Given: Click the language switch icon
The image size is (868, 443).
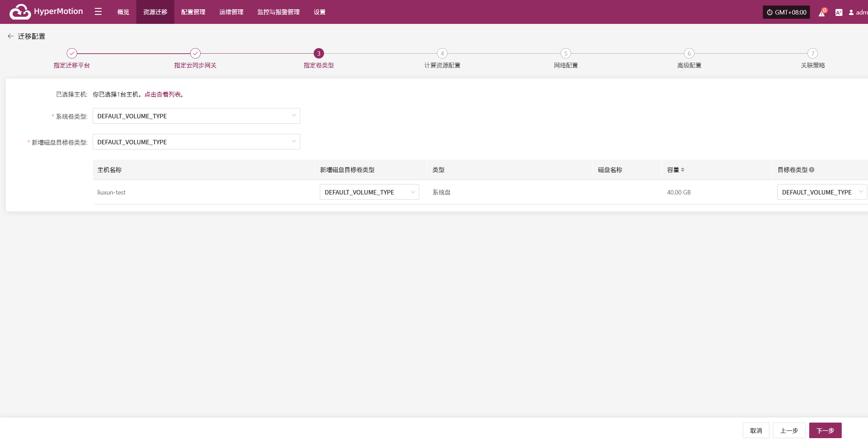Looking at the screenshot, I should tap(839, 12).
